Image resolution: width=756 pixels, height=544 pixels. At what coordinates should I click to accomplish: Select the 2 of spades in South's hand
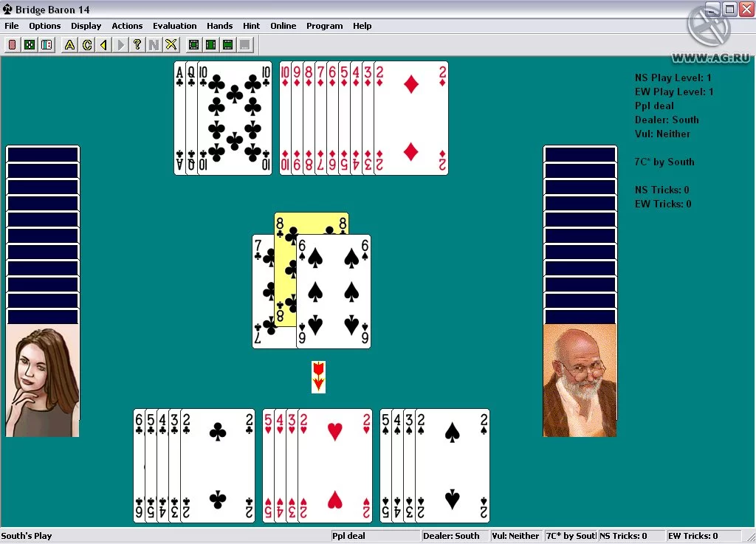click(453, 466)
